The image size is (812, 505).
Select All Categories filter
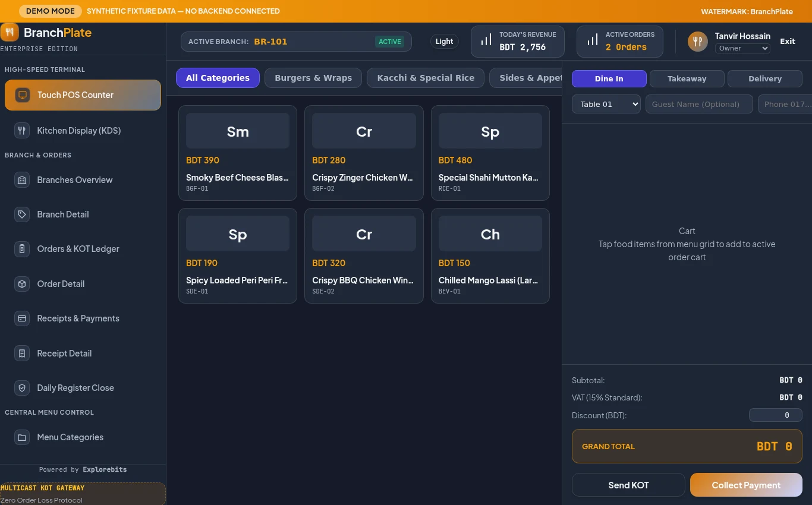(218, 78)
